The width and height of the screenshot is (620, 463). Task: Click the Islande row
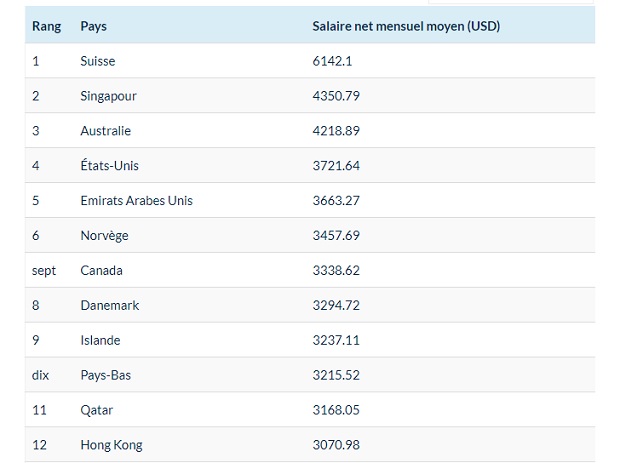click(310, 340)
